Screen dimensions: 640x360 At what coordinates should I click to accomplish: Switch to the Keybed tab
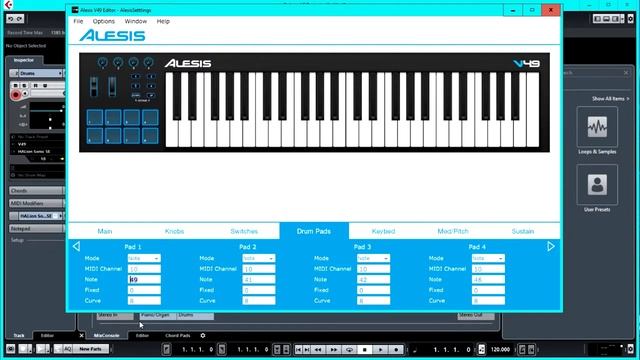tap(383, 231)
